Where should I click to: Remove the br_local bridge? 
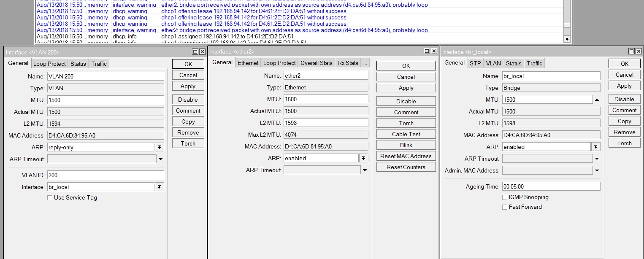[x=624, y=132]
